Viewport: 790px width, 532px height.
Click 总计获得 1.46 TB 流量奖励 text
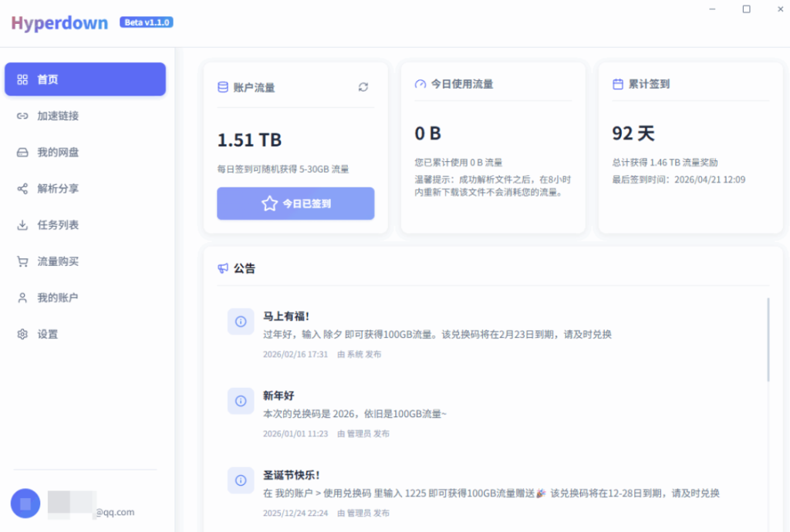665,163
